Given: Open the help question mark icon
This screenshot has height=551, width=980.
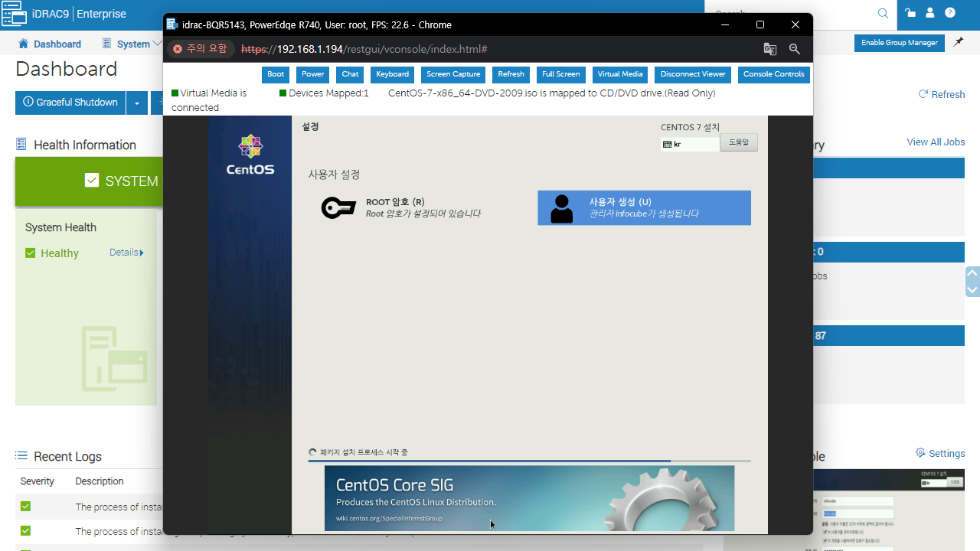Looking at the screenshot, I should click(950, 13).
